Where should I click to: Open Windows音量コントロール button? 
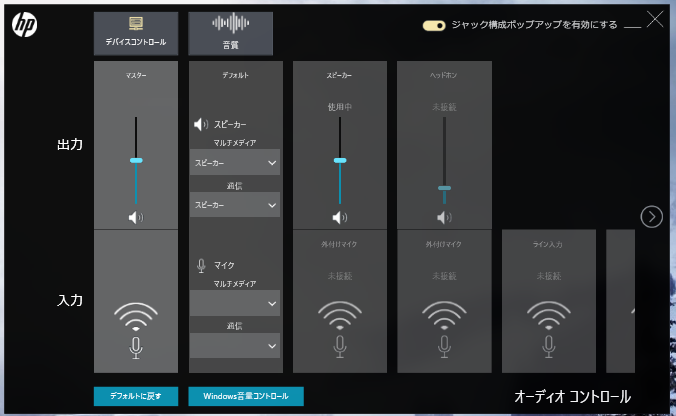246,396
